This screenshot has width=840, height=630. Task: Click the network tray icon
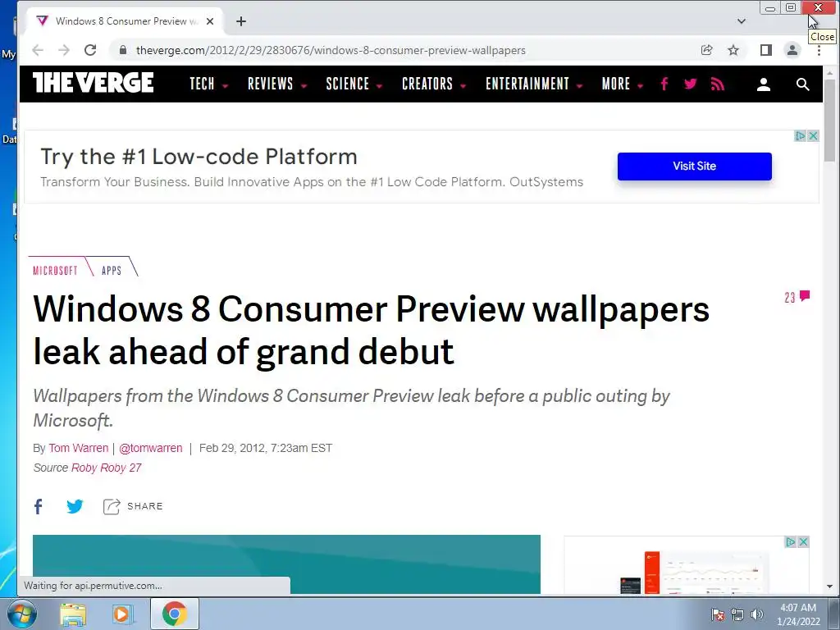(x=737, y=614)
